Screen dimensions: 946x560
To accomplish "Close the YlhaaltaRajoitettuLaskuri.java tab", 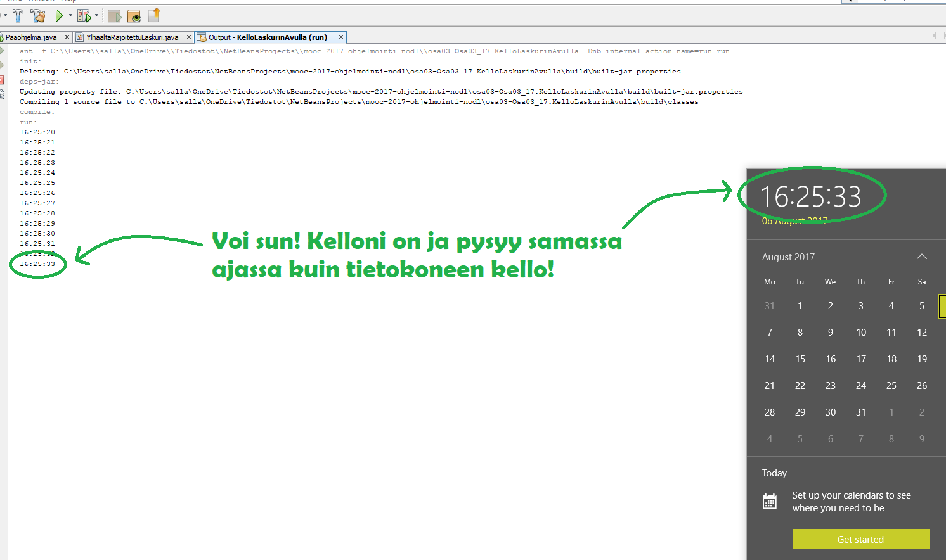I will [x=188, y=37].
